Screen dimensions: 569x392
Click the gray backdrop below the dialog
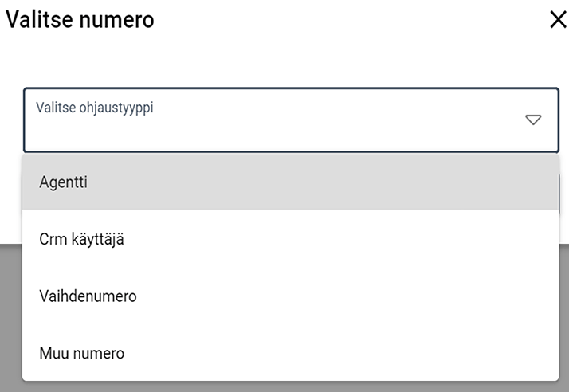click(x=10, y=319)
